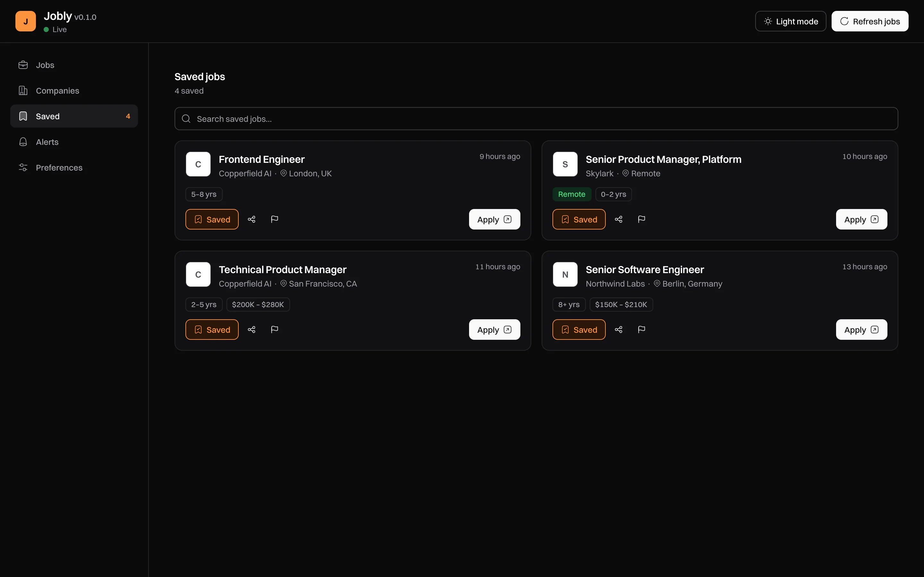Image resolution: width=924 pixels, height=577 pixels.
Task: Share the Technical Product Manager job
Action: click(x=252, y=330)
